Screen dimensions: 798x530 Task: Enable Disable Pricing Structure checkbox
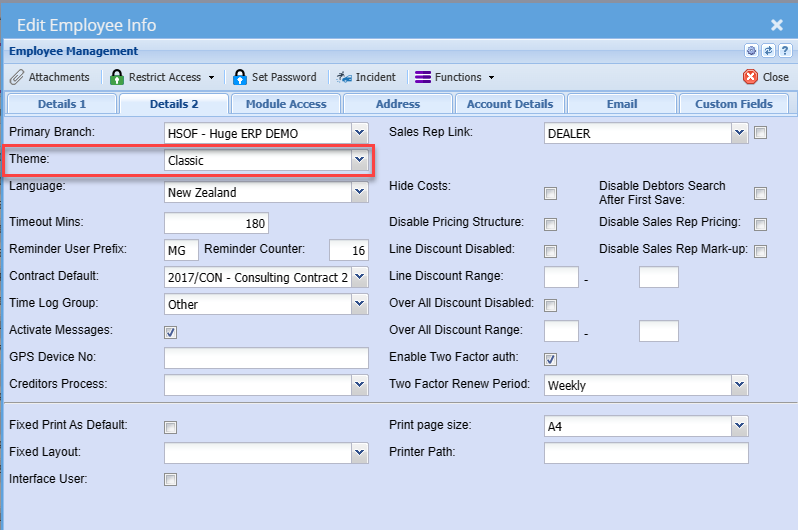tap(550, 225)
